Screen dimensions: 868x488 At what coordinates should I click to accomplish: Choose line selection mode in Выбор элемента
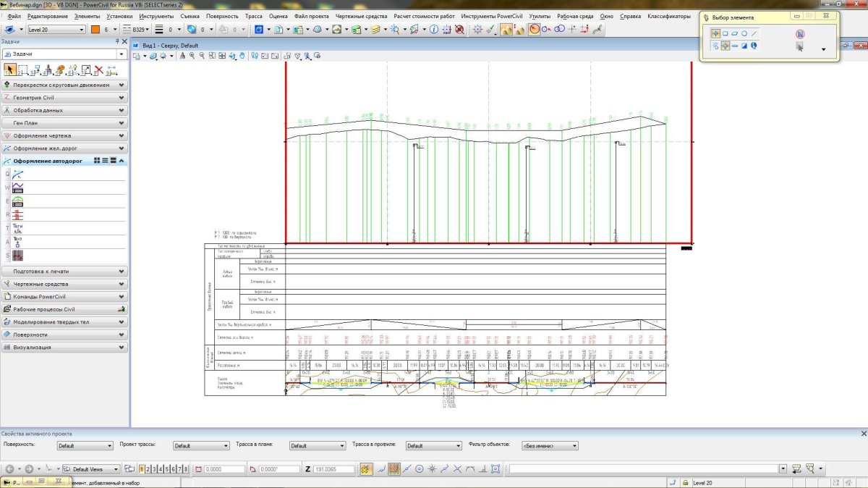(x=754, y=33)
